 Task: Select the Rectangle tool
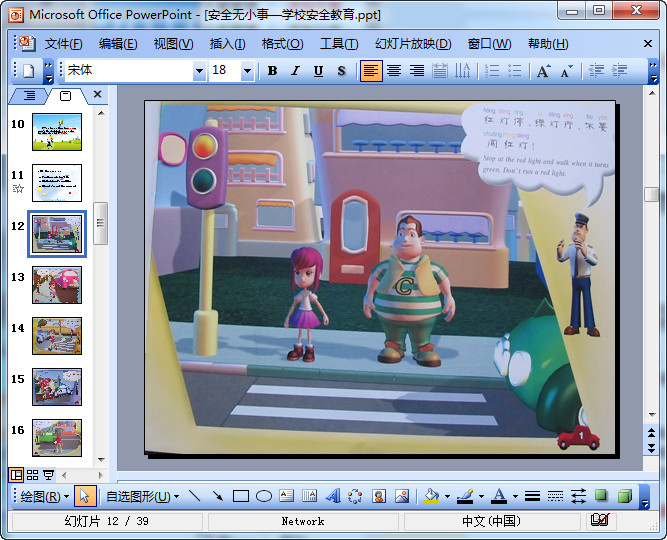tap(241, 496)
